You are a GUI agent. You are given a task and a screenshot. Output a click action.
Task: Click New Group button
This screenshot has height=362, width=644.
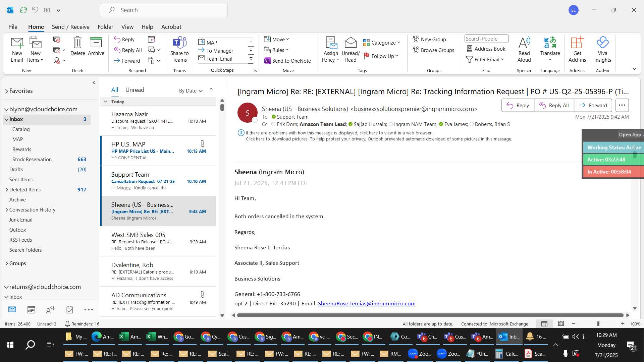(429, 39)
